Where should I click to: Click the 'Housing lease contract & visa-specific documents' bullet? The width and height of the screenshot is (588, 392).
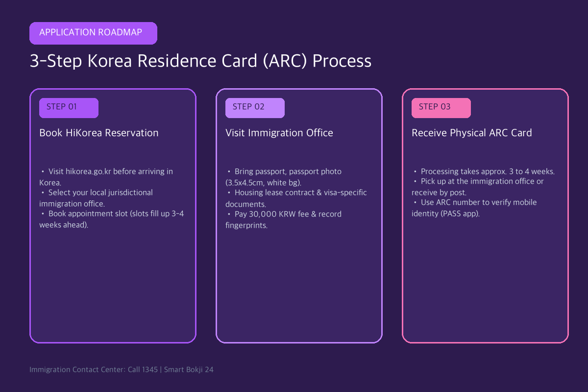[x=296, y=198]
